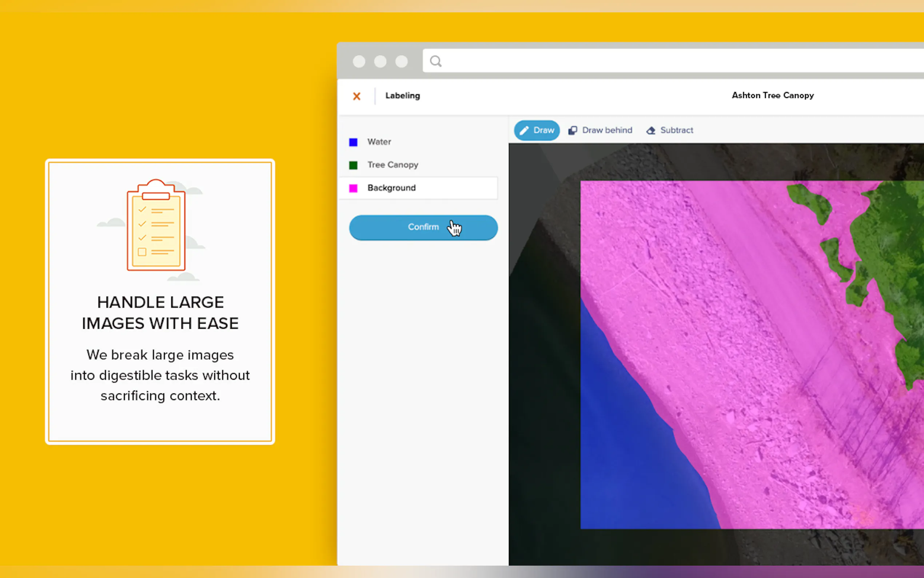Screen dimensions: 924x578
Task: Select the Background label class
Action: coord(391,188)
